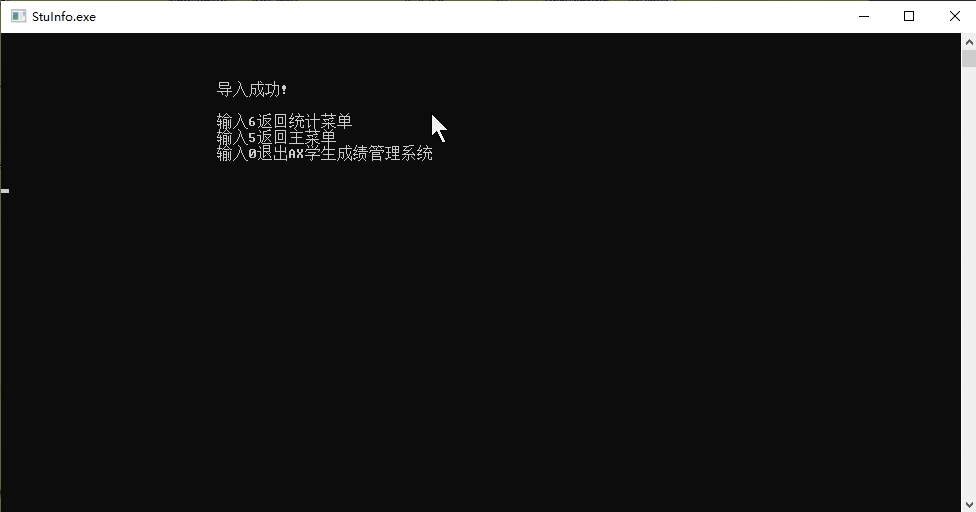Click the blinking input cursor line
The width and height of the screenshot is (976, 512).
coord(5,191)
